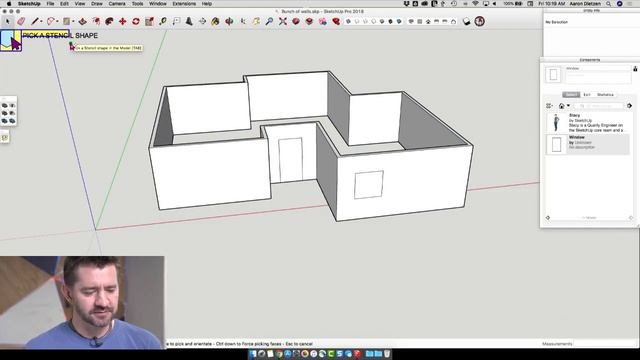Open component view options dropdown
Image resolution: width=640 pixels, height=360 pixels.
549,106
